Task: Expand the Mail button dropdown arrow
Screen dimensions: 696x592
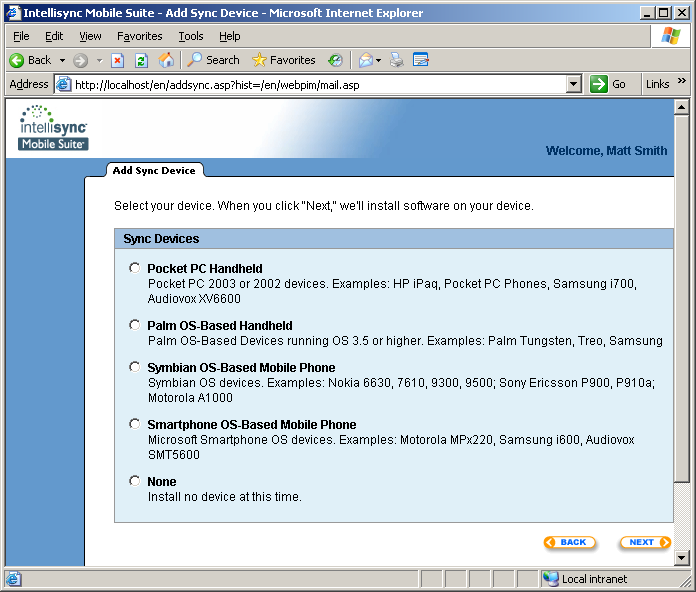Action: click(x=378, y=60)
